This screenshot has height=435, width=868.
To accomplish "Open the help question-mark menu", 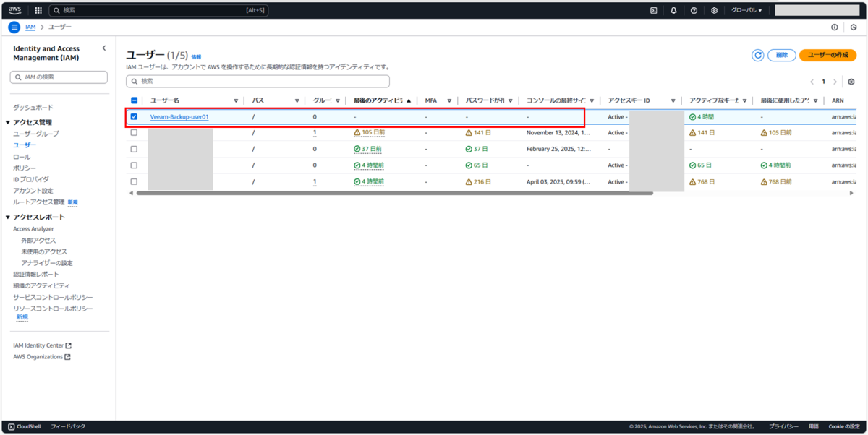I will click(694, 10).
